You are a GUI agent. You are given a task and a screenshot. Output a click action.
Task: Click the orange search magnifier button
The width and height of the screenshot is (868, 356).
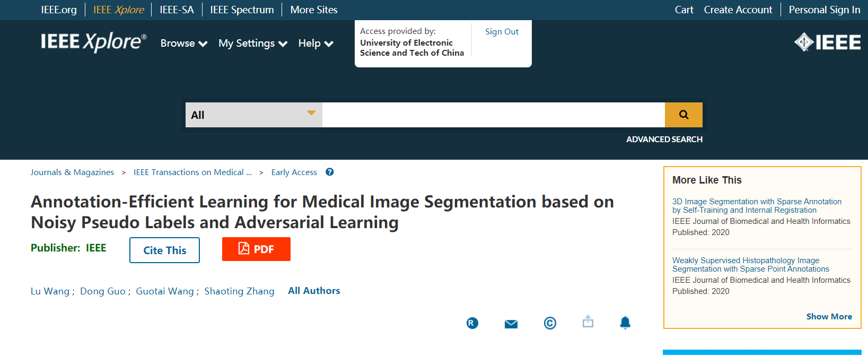click(683, 115)
